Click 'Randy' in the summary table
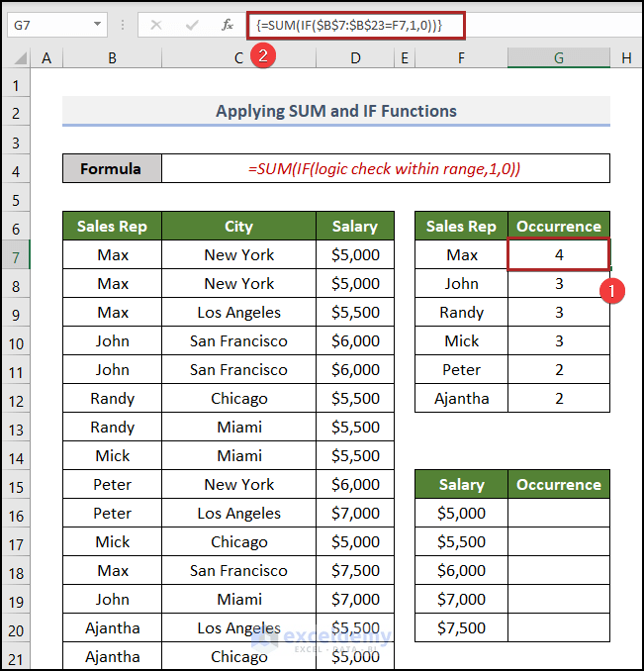Viewport: 644px width, 671px height. (461, 313)
